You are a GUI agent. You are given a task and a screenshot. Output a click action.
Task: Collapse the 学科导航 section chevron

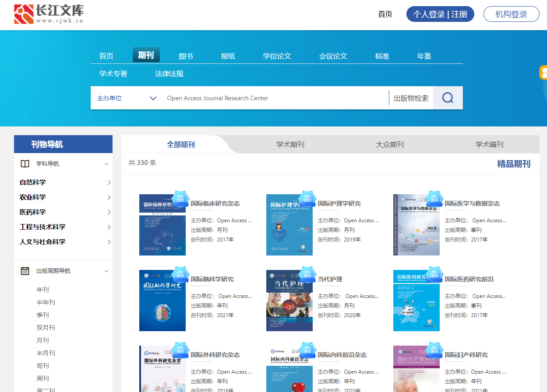pyautogui.click(x=106, y=164)
